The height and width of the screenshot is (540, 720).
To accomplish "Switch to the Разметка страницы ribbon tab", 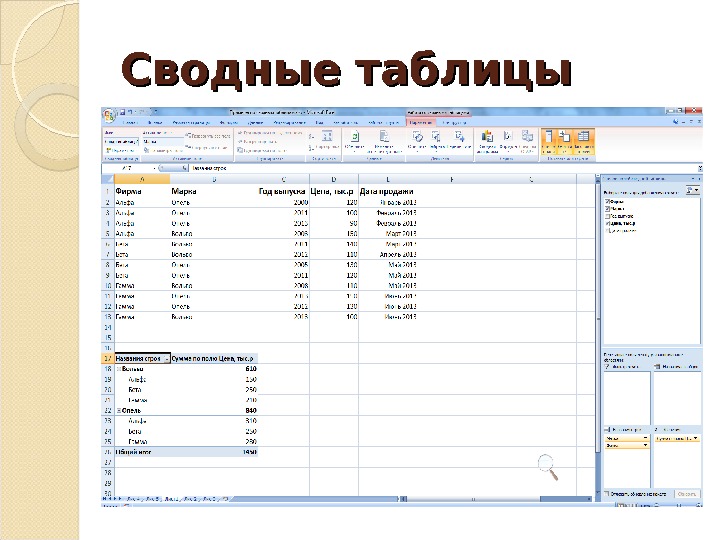I will click(191, 123).
